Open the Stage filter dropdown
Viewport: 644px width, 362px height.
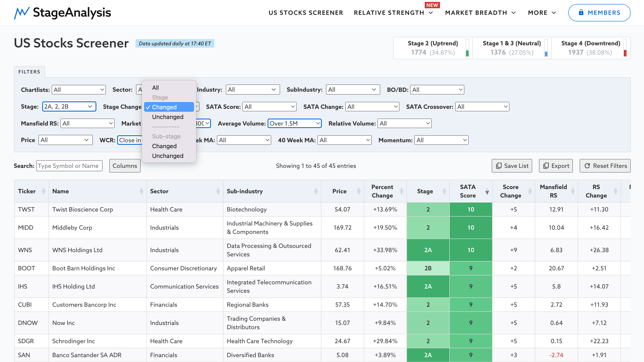[x=69, y=106]
